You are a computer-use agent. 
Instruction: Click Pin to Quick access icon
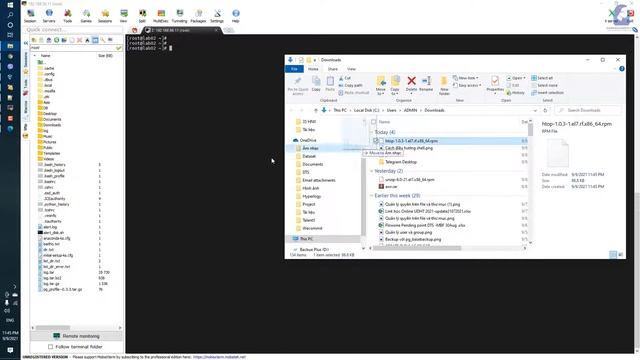pyautogui.click(x=298, y=86)
